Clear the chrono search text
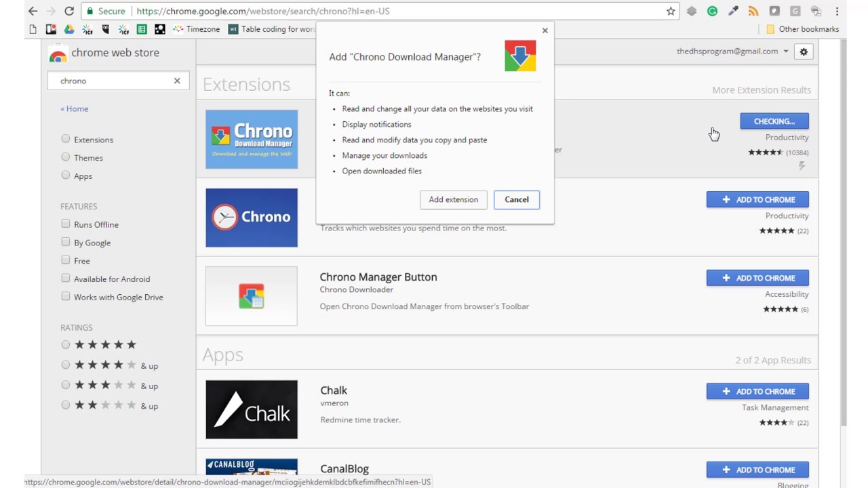 click(177, 81)
